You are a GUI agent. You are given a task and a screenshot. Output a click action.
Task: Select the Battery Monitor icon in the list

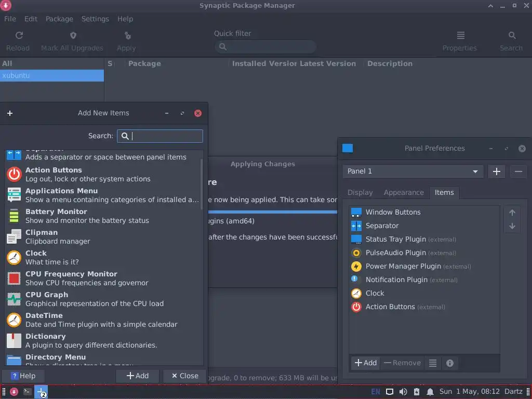[14, 216]
